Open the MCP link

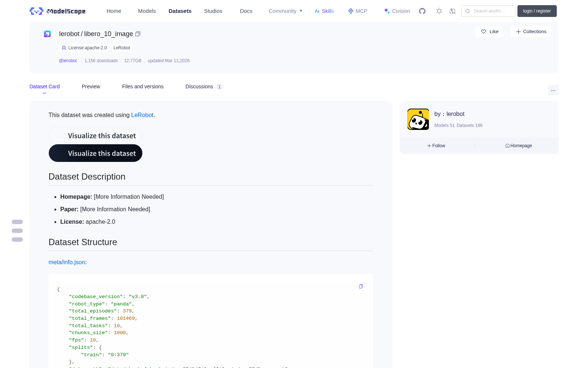[x=358, y=11]
